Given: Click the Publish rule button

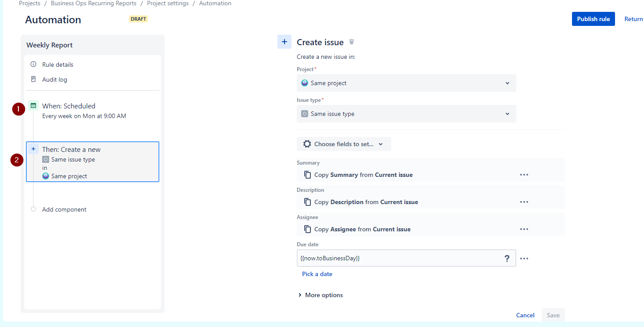Looking at the screenshot, I should click(594, 19).
